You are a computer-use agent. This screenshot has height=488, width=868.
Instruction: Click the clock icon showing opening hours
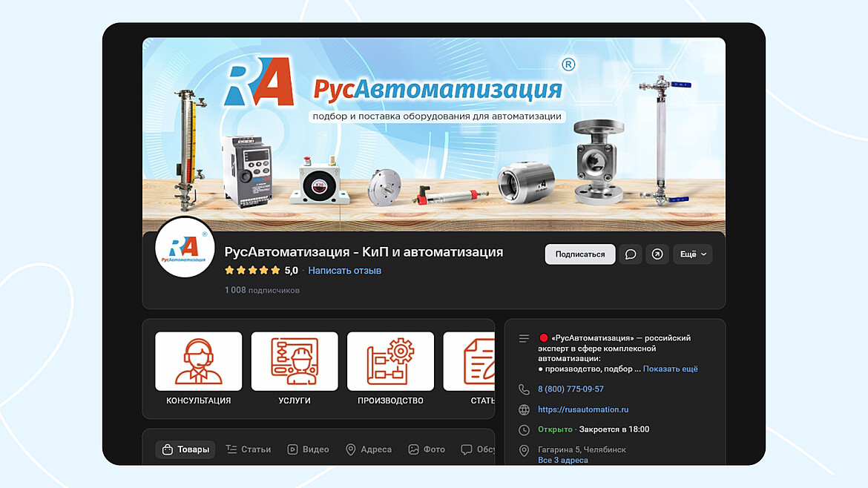(x=525, y=429)
